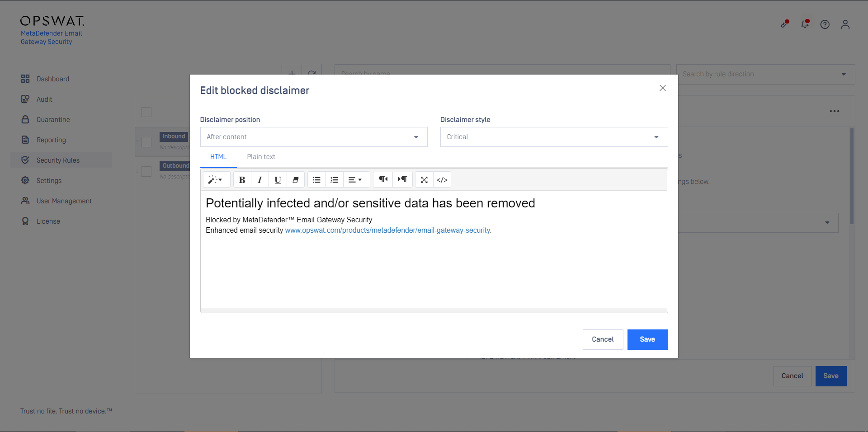The image size is (868, 432).
Task: Click the OPSWAT logo
Action: tap(52, 21)
